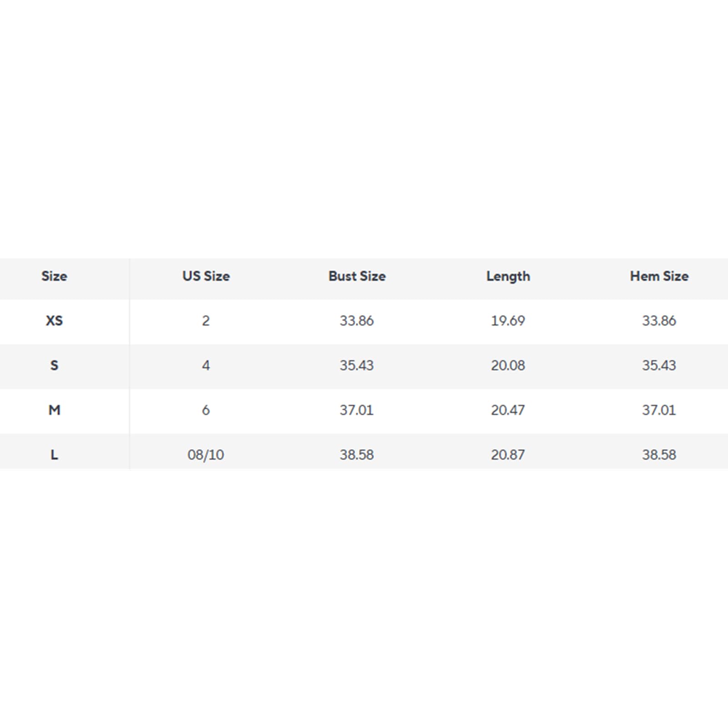Select the L size row label
728x728 pixels.
tap(54, 455)
